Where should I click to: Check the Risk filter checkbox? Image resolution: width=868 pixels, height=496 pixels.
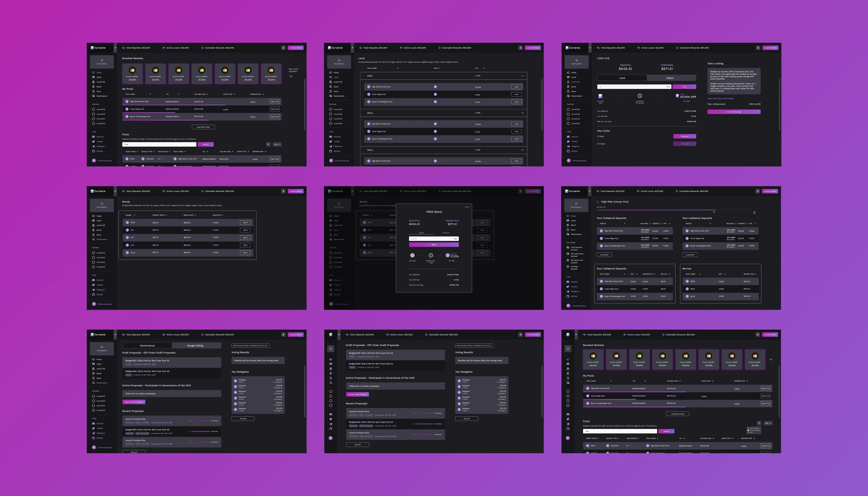click(x=748, y=432)
